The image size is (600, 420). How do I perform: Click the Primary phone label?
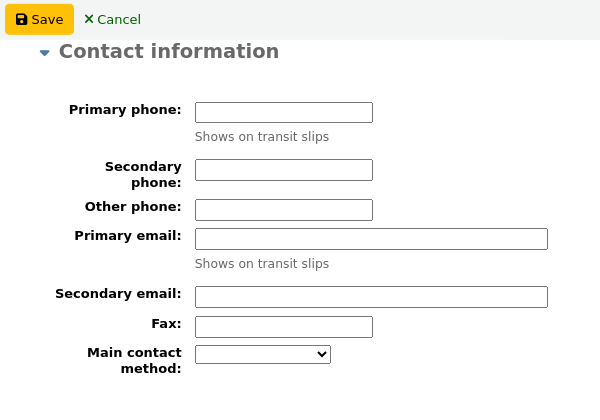coord(125,109)
